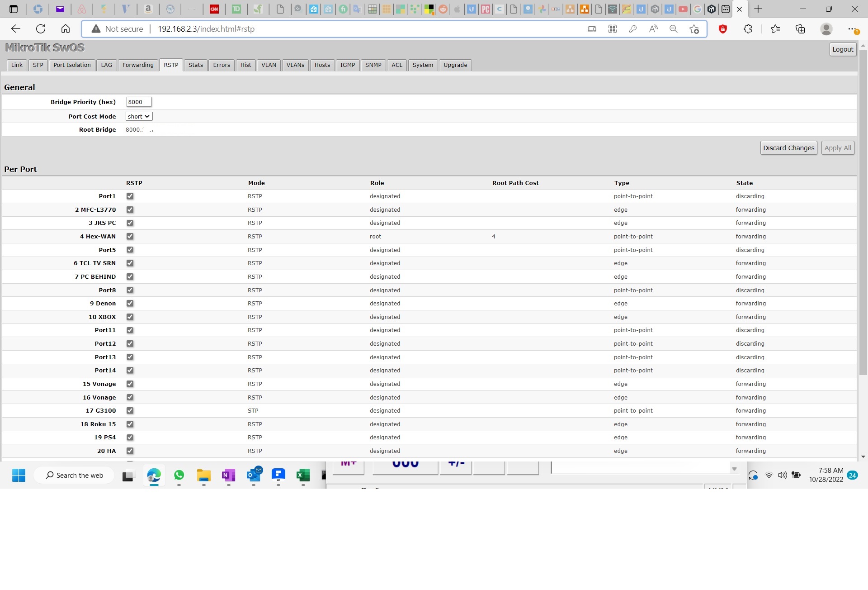The height and width of the screenshot is (590, 868).
Task: Open the Home Assistant bookmark
Action: pos(314,9)
